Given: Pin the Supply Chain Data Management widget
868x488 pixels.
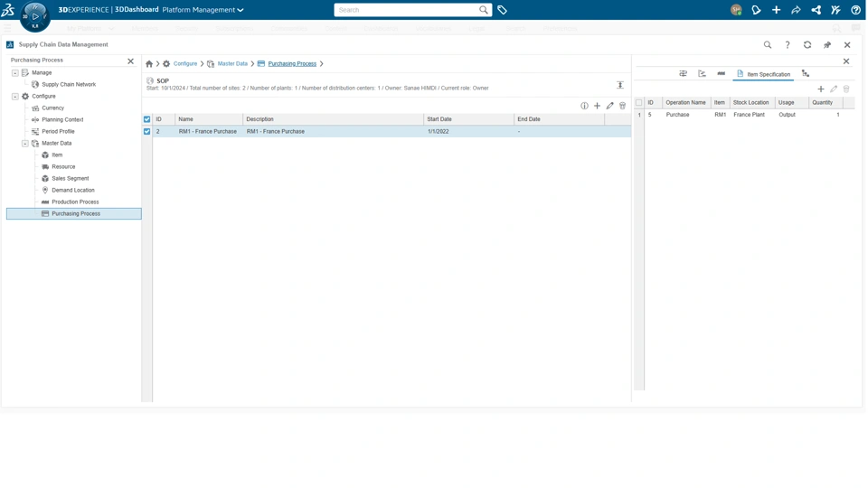Looking at the screenshot, I should (827, 45).
